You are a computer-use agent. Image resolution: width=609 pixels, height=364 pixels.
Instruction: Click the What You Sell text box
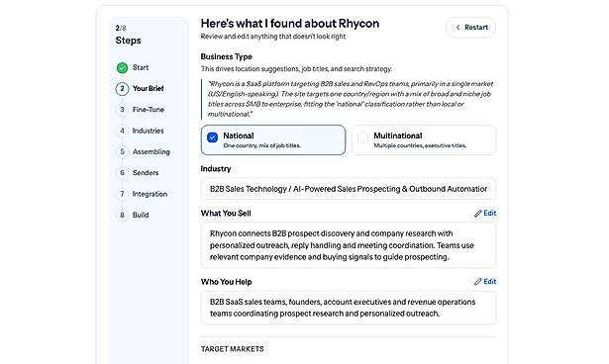tap(349, 245)
